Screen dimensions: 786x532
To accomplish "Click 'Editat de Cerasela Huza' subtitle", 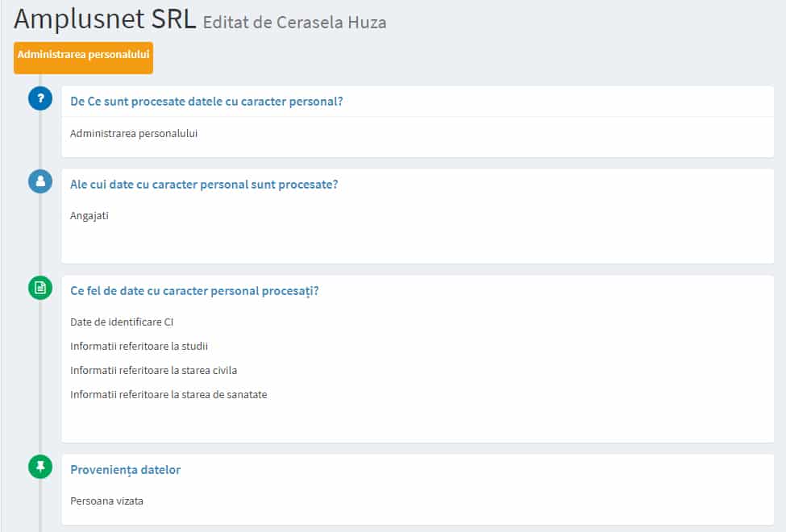I will click(294, 23).
